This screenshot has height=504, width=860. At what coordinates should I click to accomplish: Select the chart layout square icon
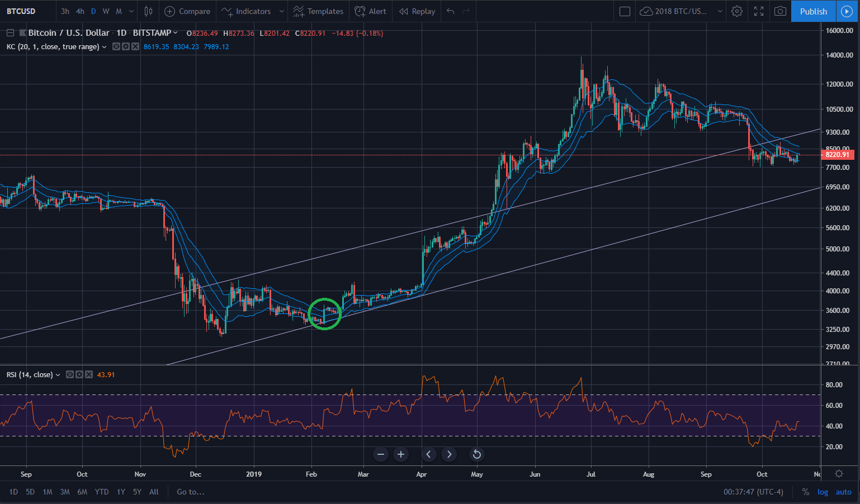(625, 11)
